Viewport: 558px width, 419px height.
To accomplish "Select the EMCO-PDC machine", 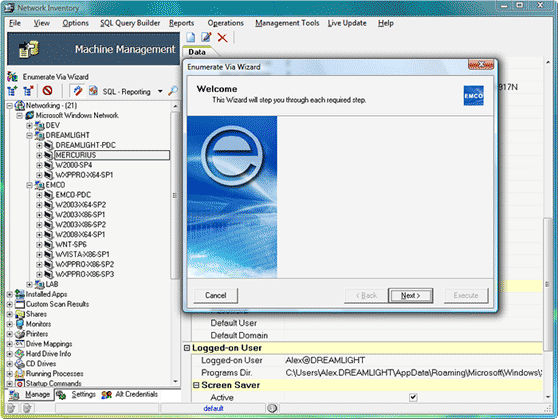I will 73,195.
